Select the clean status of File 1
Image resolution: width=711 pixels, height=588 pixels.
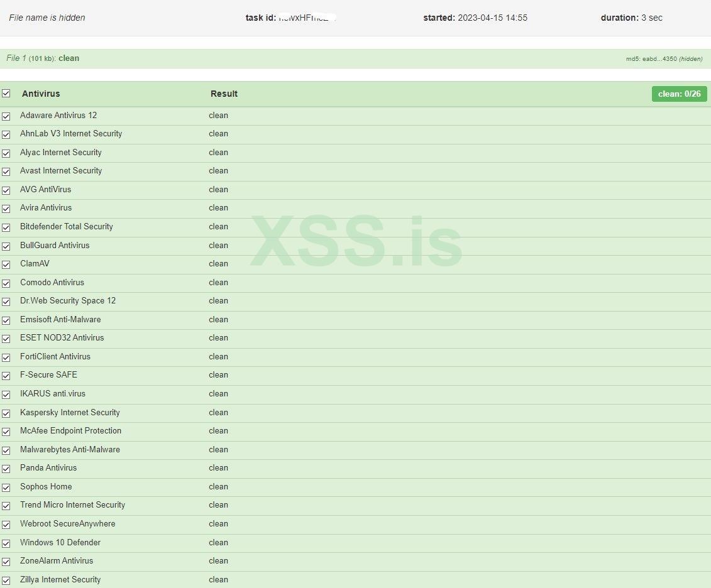click(69, 58)
